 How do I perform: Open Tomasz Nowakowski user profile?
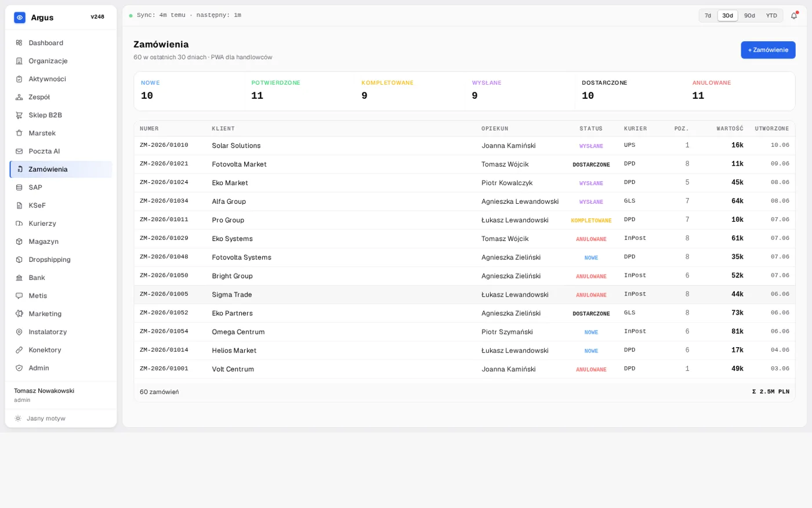point(44,395)
